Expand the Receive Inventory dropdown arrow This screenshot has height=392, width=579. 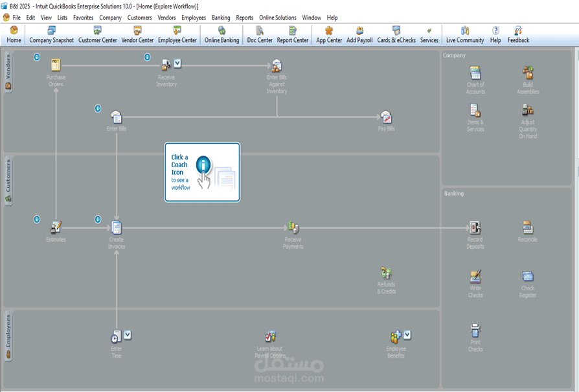[x=177, y=63]
